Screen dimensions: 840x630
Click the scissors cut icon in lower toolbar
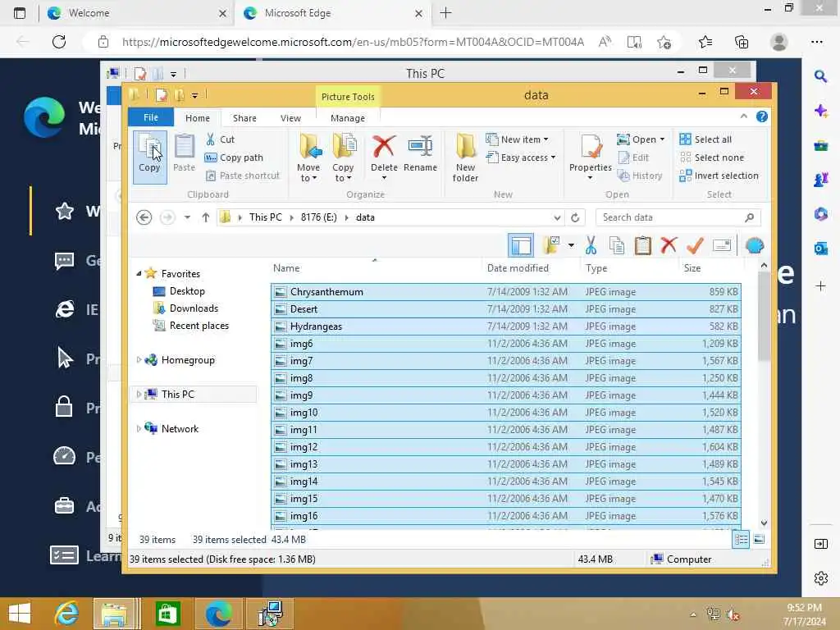[x=591, y=246]
